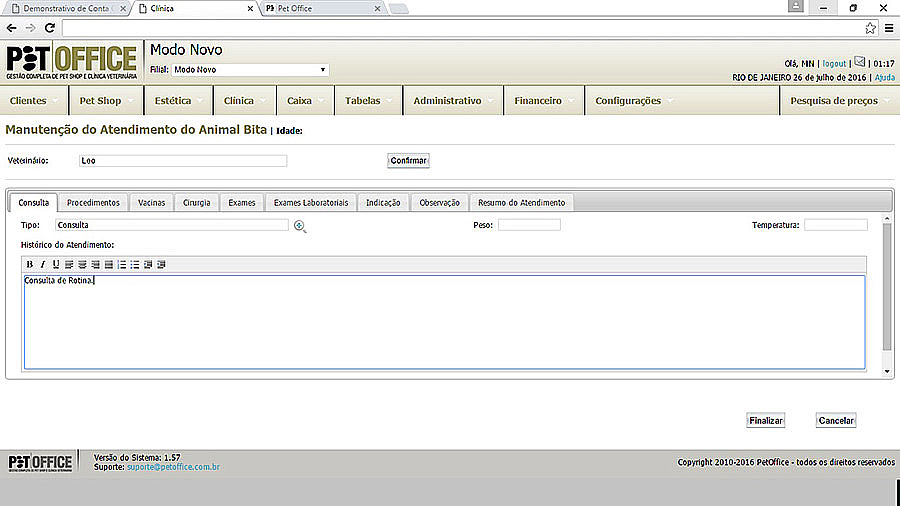Switch to the Vacinas tab
Image resolution: width=900 pixels, height=506 pixels.
click(151, 203)
